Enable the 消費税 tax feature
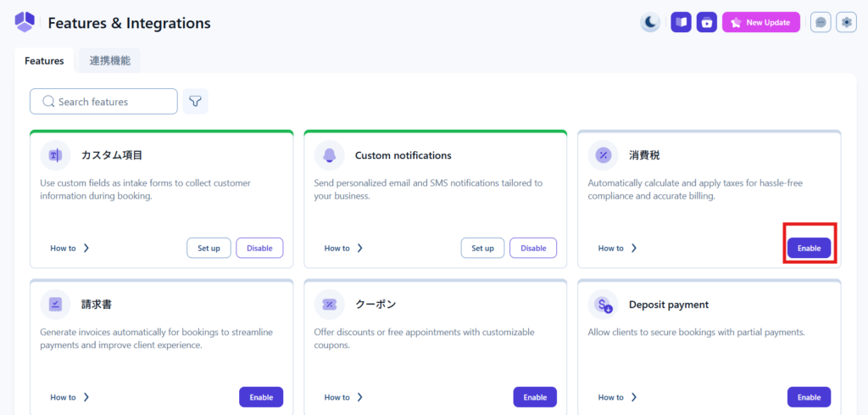The width and height of the screenshot is (868, 415). (809, 248)
